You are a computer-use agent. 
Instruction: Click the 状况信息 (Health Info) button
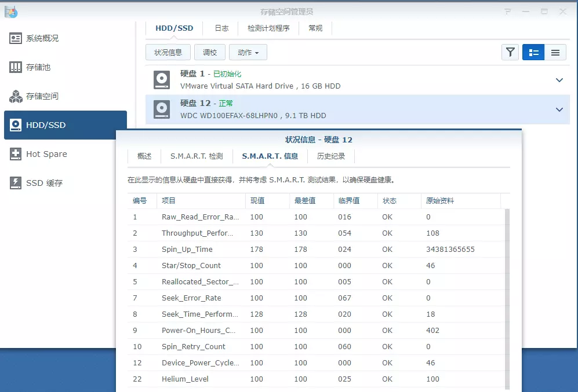pyautogui.click(x=168, y=52)
